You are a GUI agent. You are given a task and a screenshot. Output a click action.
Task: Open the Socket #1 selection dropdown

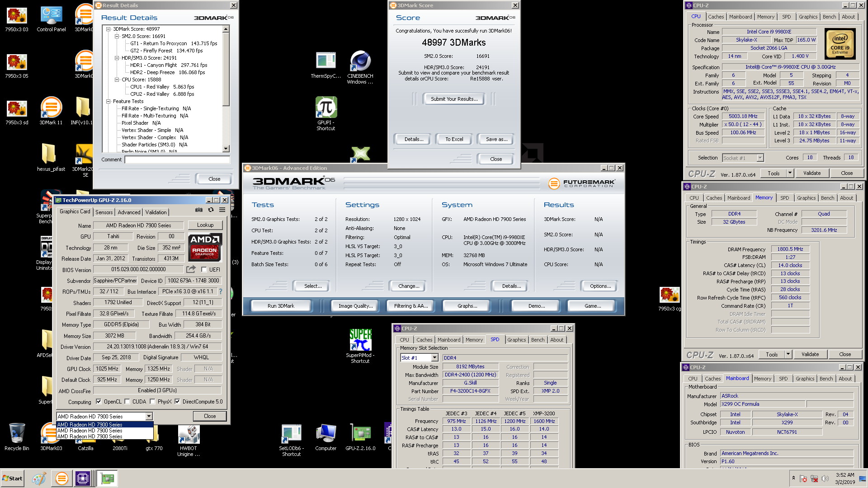tap(760, 158)
